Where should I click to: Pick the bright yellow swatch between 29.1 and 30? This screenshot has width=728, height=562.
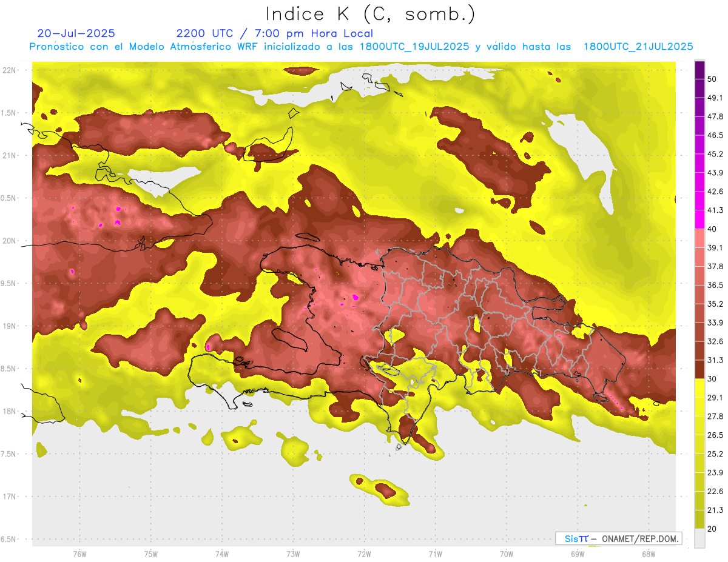[x=699, y=388]
